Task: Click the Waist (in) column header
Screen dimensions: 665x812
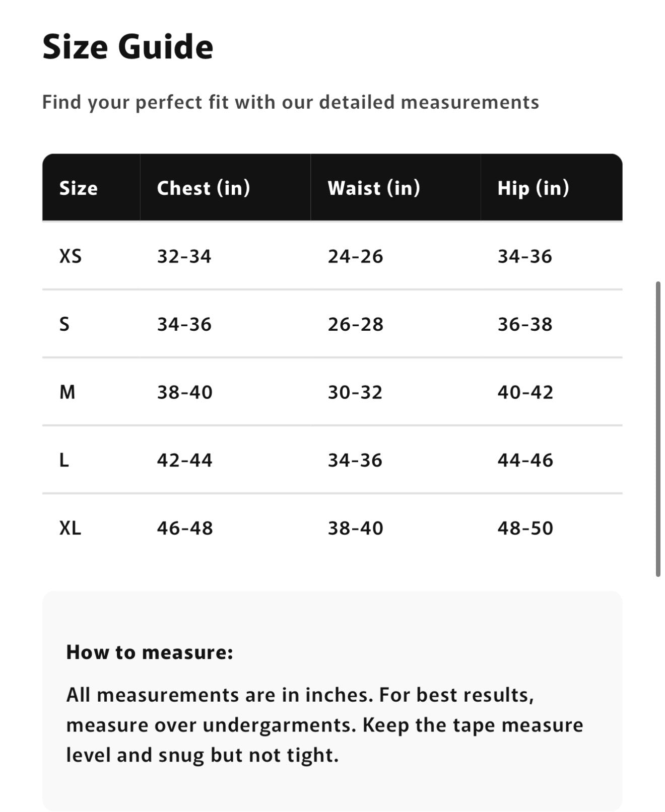Action: point(373,188)
